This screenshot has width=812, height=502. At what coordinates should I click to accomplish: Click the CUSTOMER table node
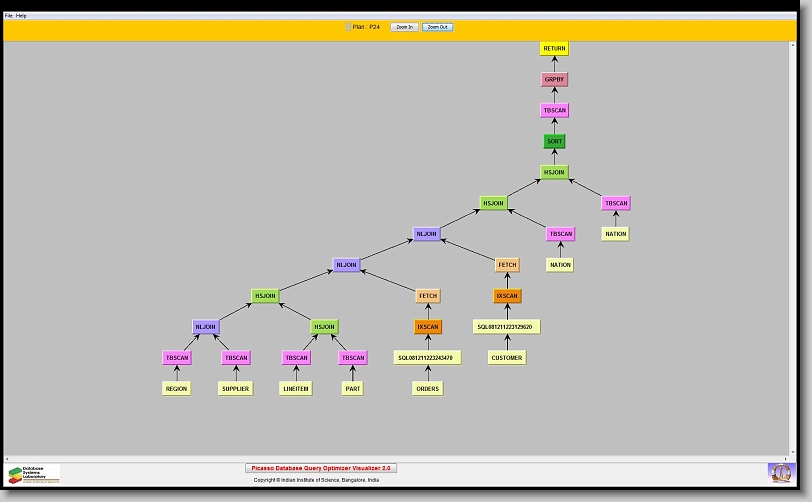click(507, 358)
